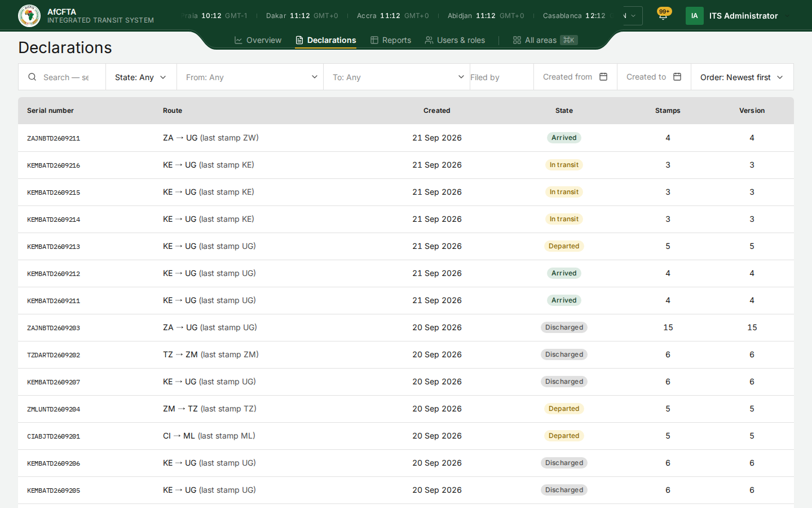
Task: Click Departed badge in KEMBATD2609213 row
Action: click(x=564, y=246)
